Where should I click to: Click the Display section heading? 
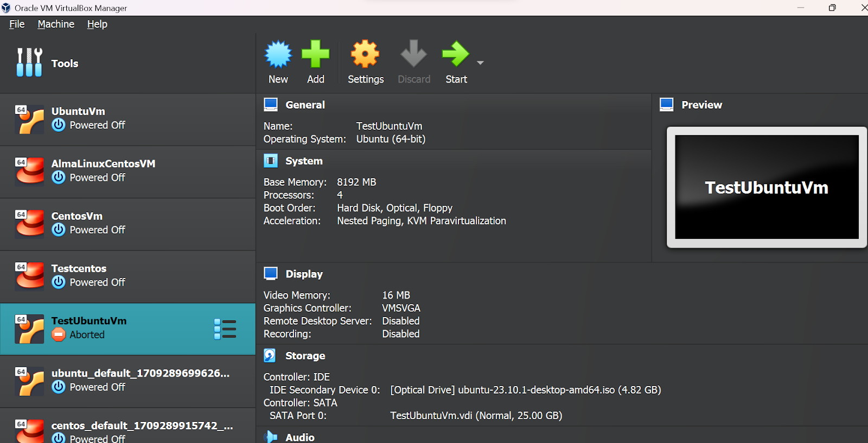[x=304, y=274]
